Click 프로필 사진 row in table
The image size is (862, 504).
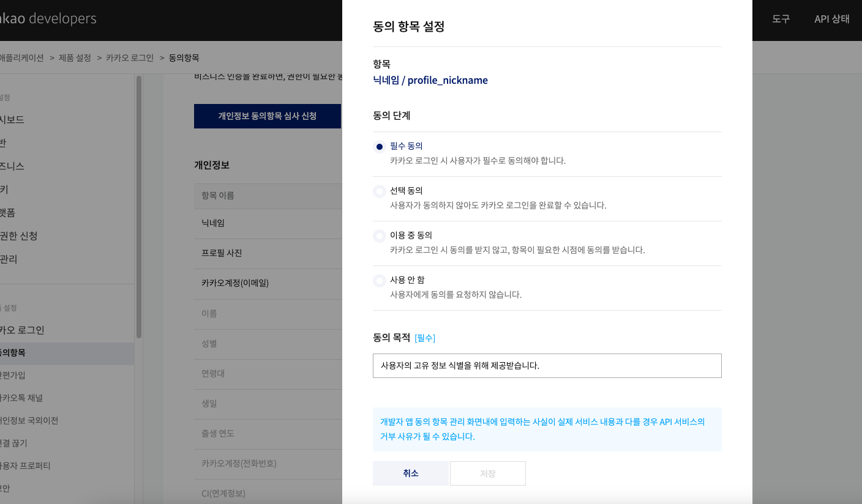click(x=268, y=253)
